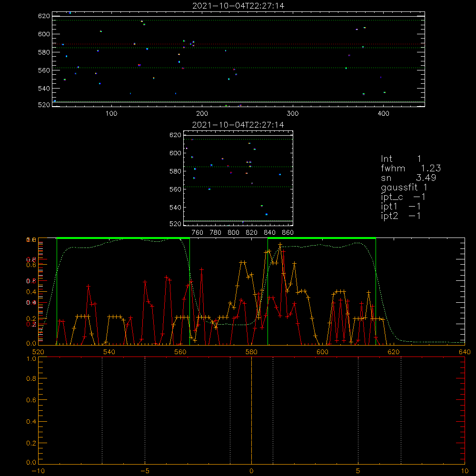
Task: Click x-axis label 5 on bottom plot
Action: click(x=358, y=471)
